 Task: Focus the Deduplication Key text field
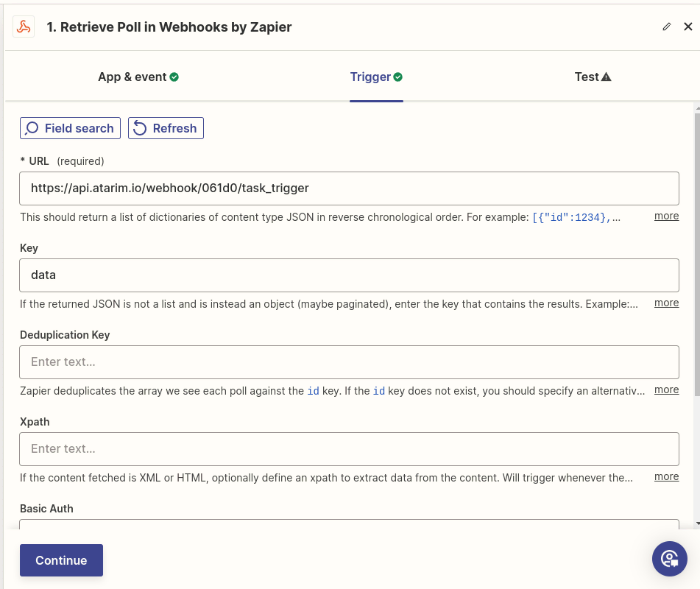click(x=349, y=362)
